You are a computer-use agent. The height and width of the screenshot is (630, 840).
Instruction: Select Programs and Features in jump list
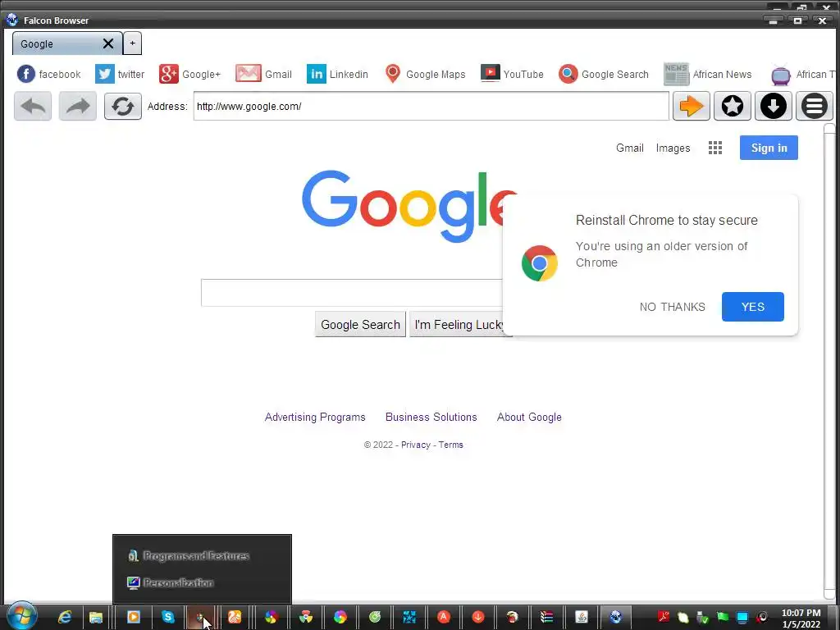point(189,556)
